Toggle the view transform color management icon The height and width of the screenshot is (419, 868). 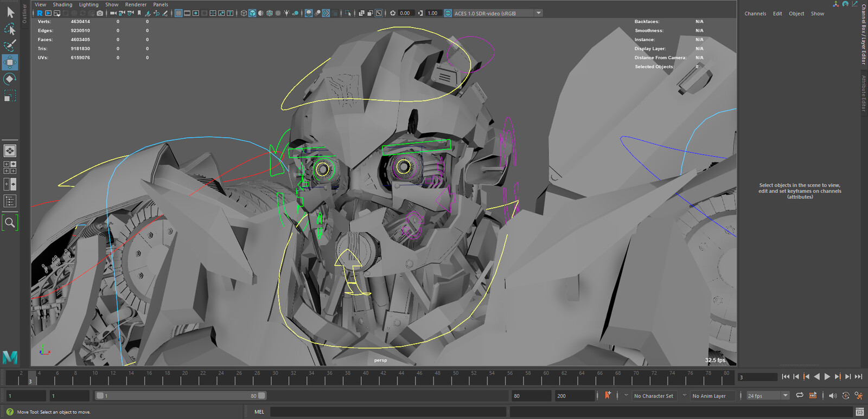448,13
